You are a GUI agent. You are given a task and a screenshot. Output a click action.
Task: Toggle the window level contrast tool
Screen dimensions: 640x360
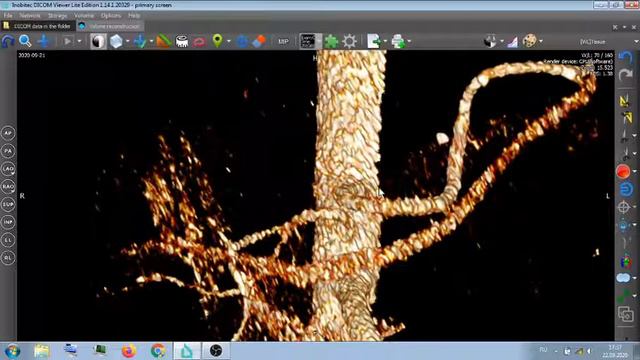(x=98, y=41)
